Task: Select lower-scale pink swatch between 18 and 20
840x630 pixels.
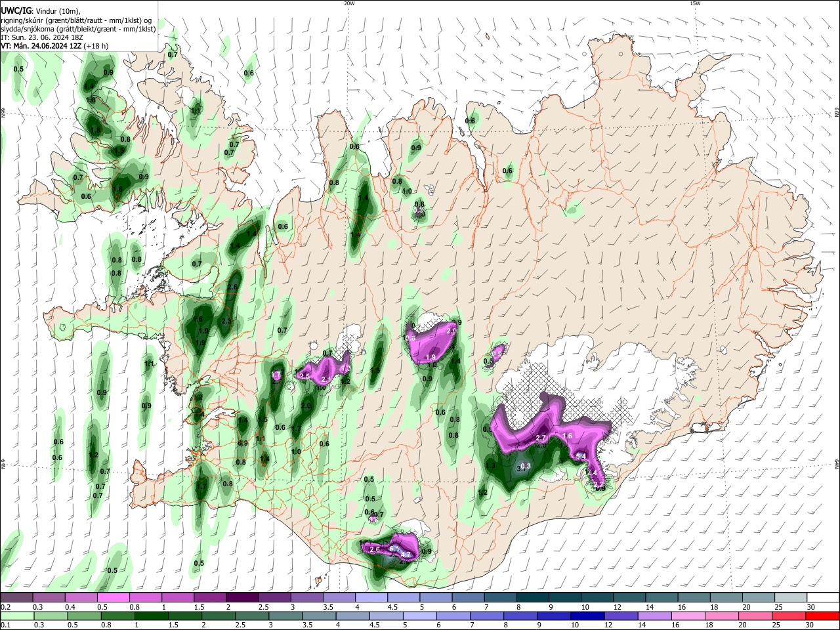Action: 723,616
